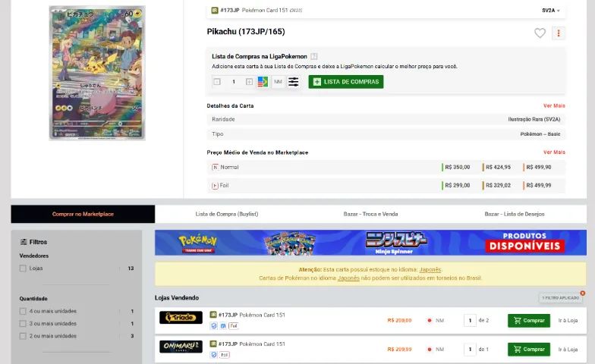Buy from Triade with Comprar button

click(528, 320)
